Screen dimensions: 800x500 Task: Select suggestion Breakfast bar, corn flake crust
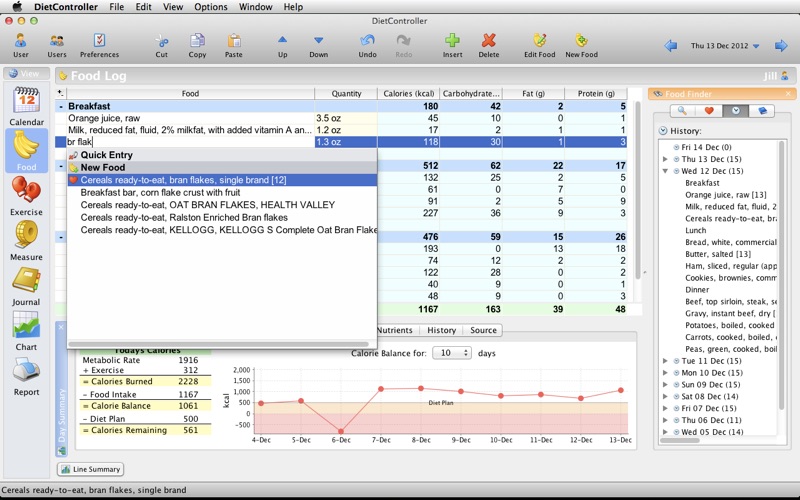(x=222, y=192)
